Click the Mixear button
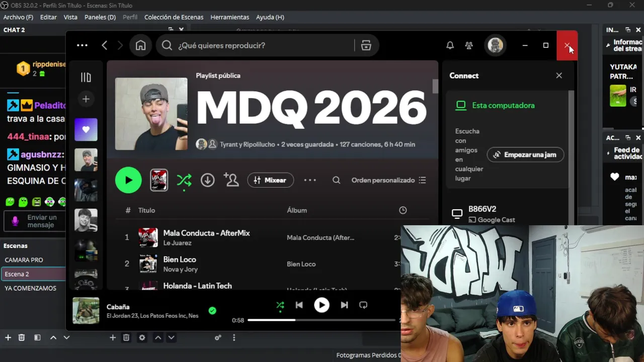 tap(270, 180)
